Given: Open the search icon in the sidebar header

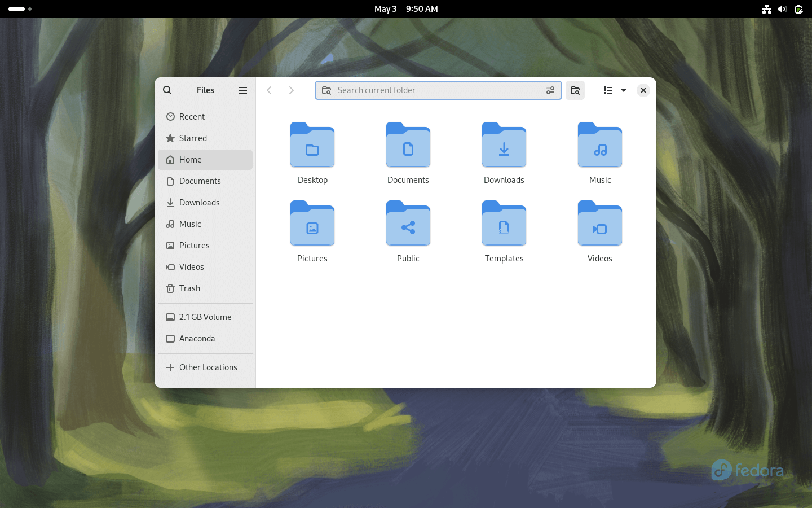Looking at the screenshot, I should point(167,90).
